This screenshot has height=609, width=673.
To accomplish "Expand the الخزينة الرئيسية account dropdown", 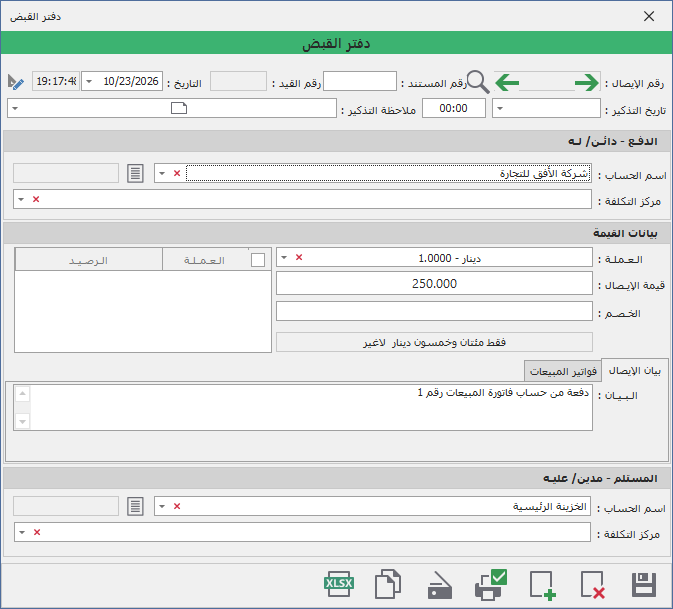I will [162, 506].
